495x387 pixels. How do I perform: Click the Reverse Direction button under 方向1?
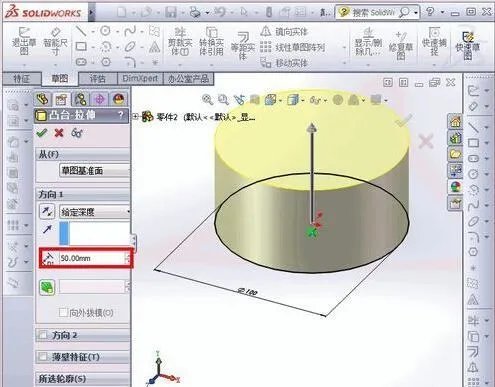coord(47,211)
